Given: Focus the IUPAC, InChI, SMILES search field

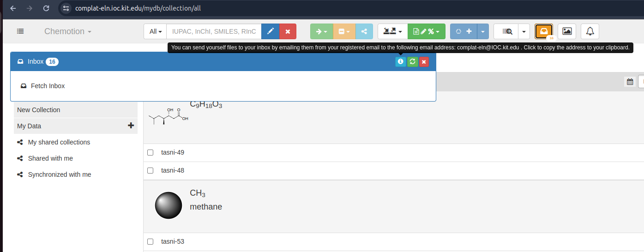Looking at the screenshot, I should [214, 31].
